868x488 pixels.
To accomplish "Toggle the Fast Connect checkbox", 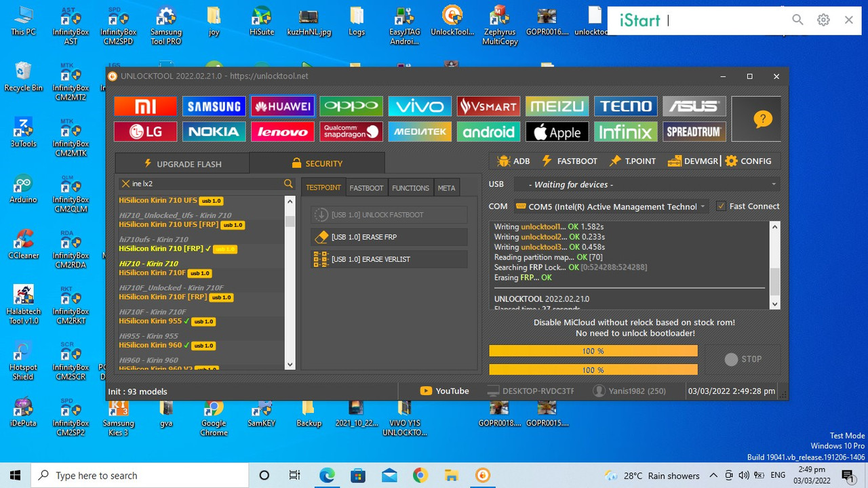I will point(721,206).
